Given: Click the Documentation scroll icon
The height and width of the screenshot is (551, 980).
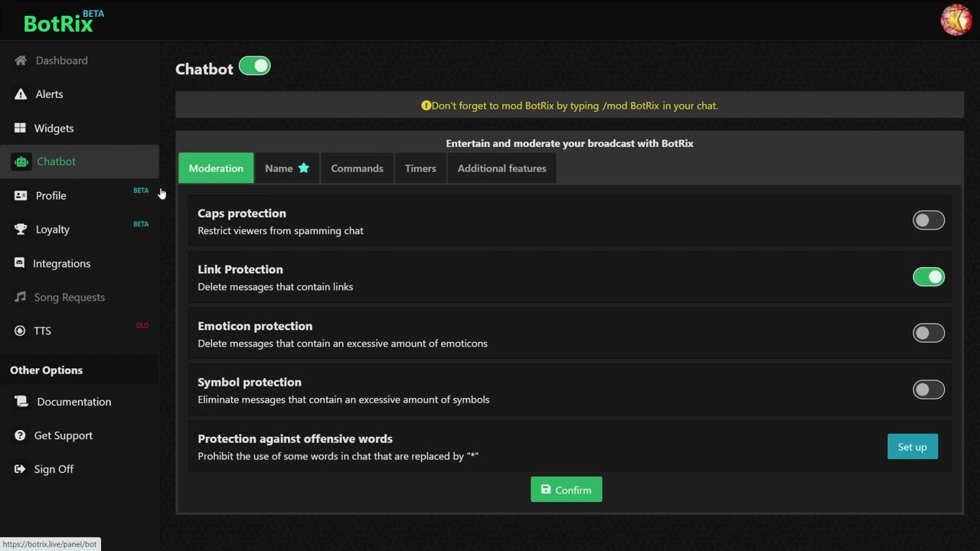Looking at the screenshot, I should tap(21, 402).
